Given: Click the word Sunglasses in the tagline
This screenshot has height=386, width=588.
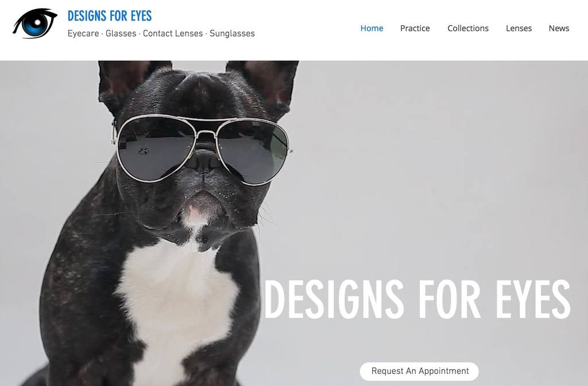Looking at the screenshot, I should coord(232,33).
